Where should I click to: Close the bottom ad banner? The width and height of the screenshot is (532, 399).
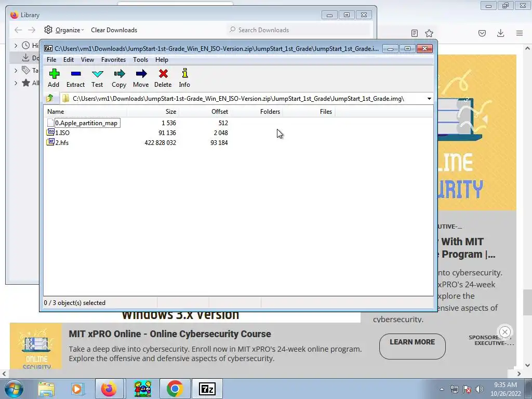[x=505, y=332]
